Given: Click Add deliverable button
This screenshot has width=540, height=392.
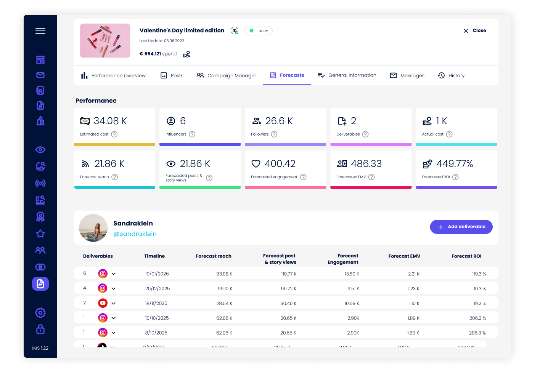Looking at the screenshot, I should (461, 227).
